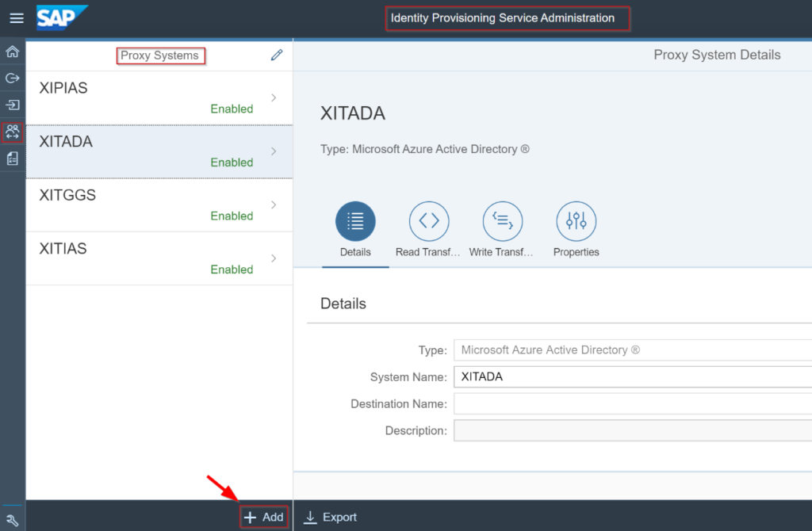Click the large XITADA detail heading
The width and height of the screenshot is (812, 531).
click(x=353, y=113)
